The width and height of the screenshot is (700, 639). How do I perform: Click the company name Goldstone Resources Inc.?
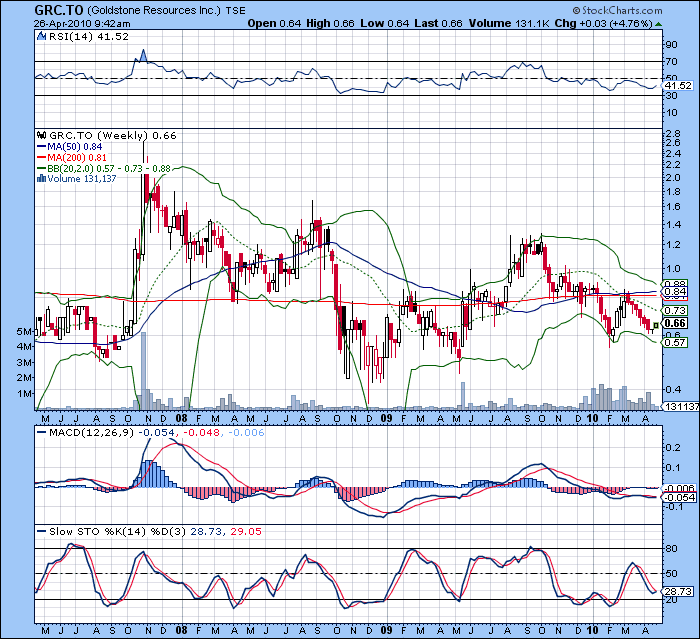[x=154, y=10]
